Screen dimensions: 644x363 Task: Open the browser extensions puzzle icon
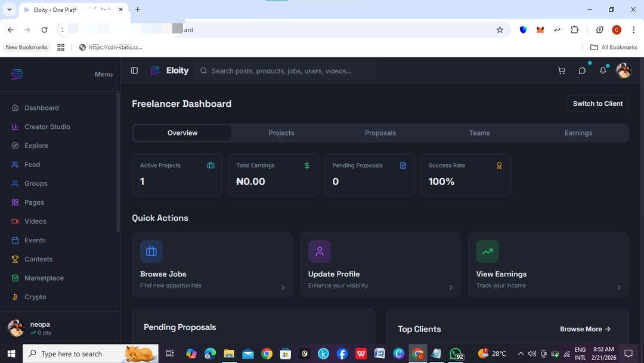pos(575,30)
